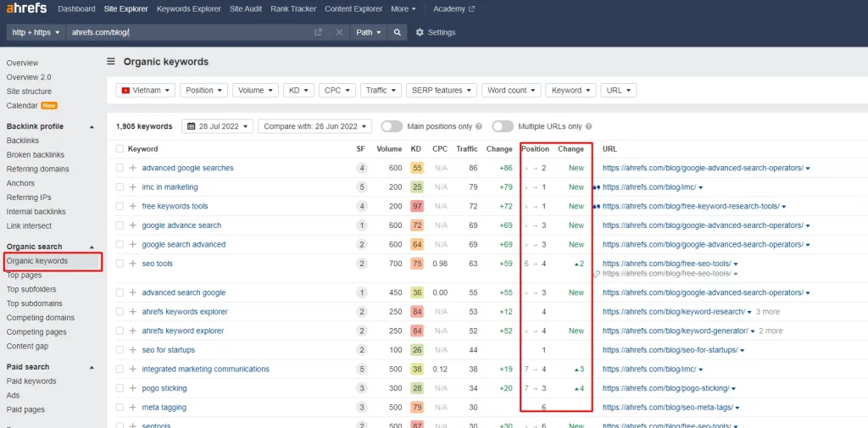This screenshot has height=428, width=868.
Task: Click plus icon for free keywords tools
Action: pos(133,206)
